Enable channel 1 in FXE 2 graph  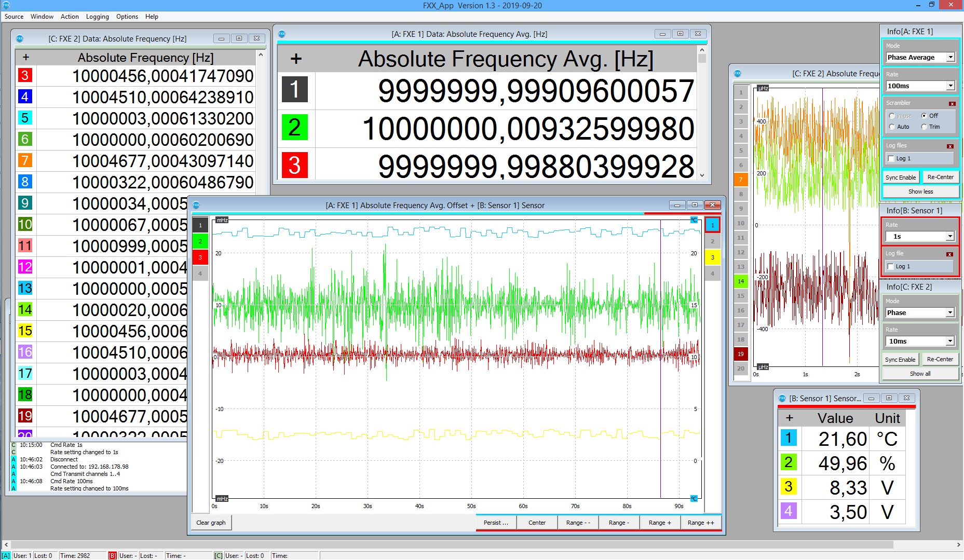(741, 92)
